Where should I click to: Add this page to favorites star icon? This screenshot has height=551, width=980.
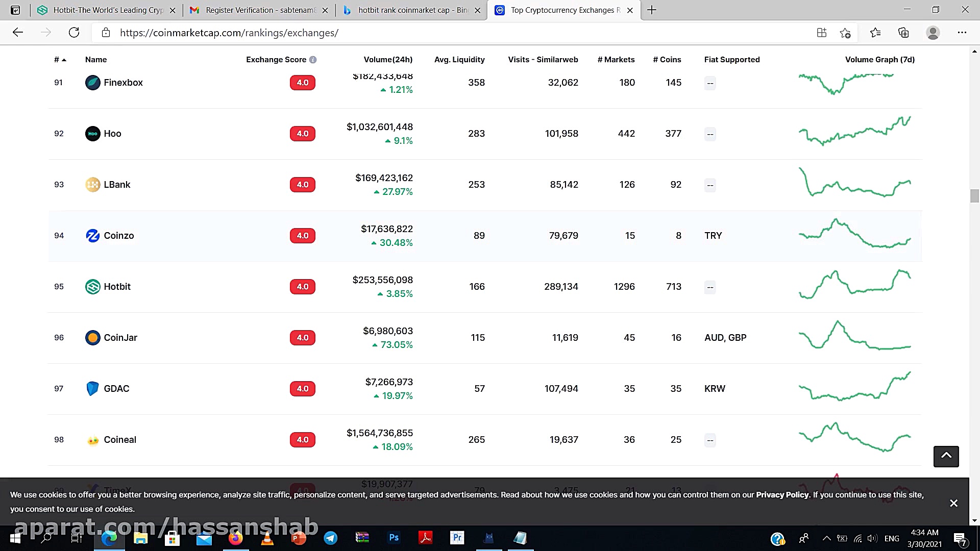[x=845, y=33]
